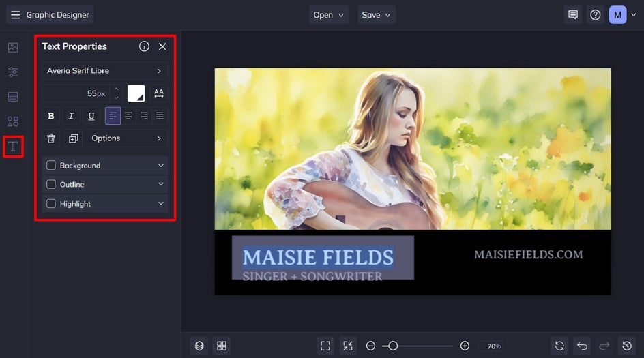The image size is (644, 358).
Task: Enable the Highlight checkbox
Action: pyautogui.click(x=51, y=204)
